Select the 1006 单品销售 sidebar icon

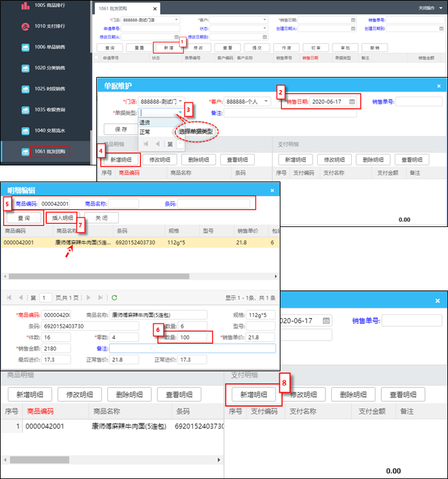point(26,47)
